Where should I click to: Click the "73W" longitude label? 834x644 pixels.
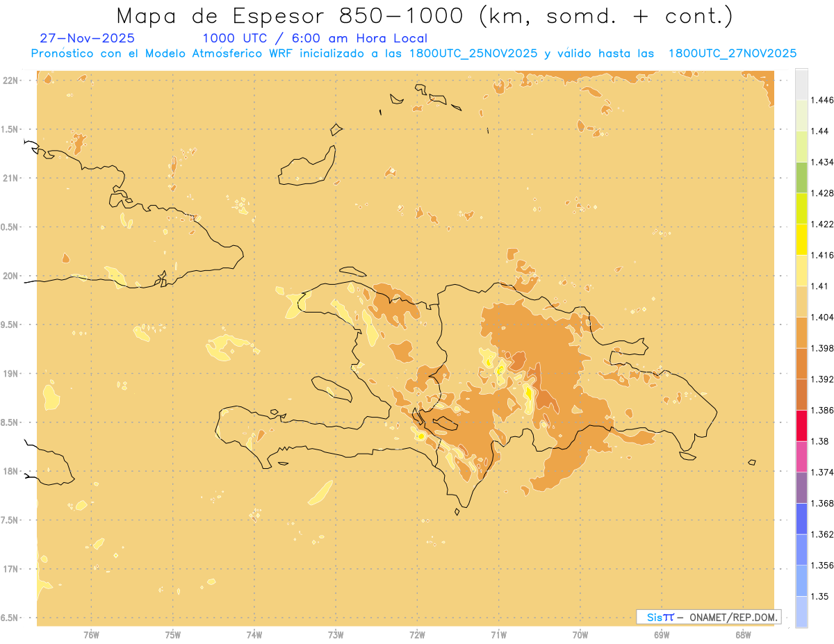[x=336, y=634]
